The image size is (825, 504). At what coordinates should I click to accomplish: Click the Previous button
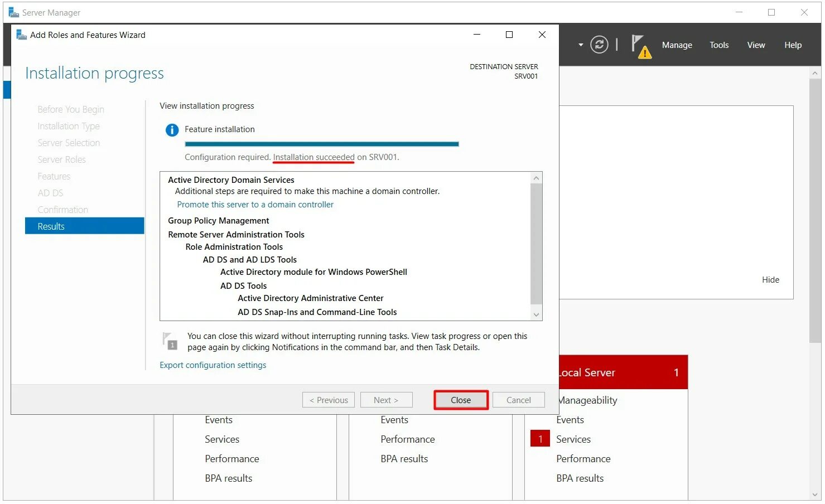[x=329, y=400]
